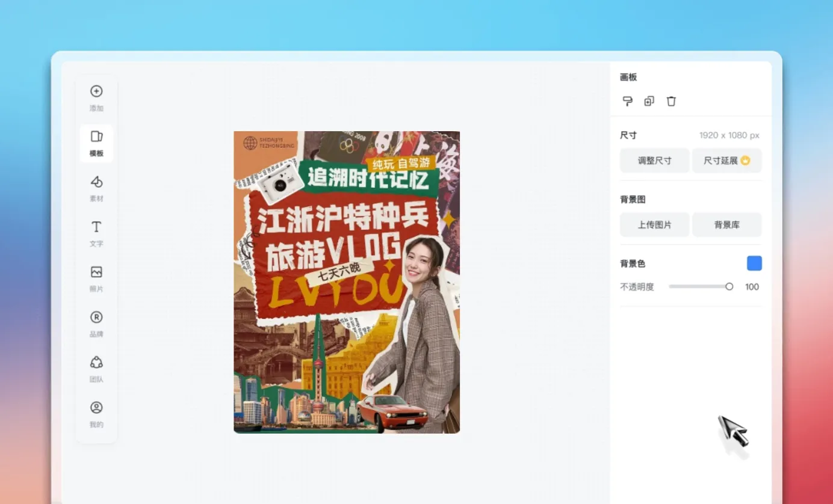The height and width of the screenshot is (504, 833).
Task: Click the 调整尺寸 button
Action: point(655,161)
